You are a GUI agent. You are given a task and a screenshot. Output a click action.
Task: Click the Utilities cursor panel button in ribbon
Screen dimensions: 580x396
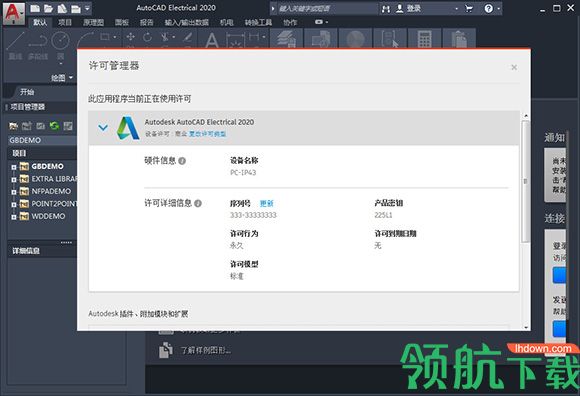(390, 39)
